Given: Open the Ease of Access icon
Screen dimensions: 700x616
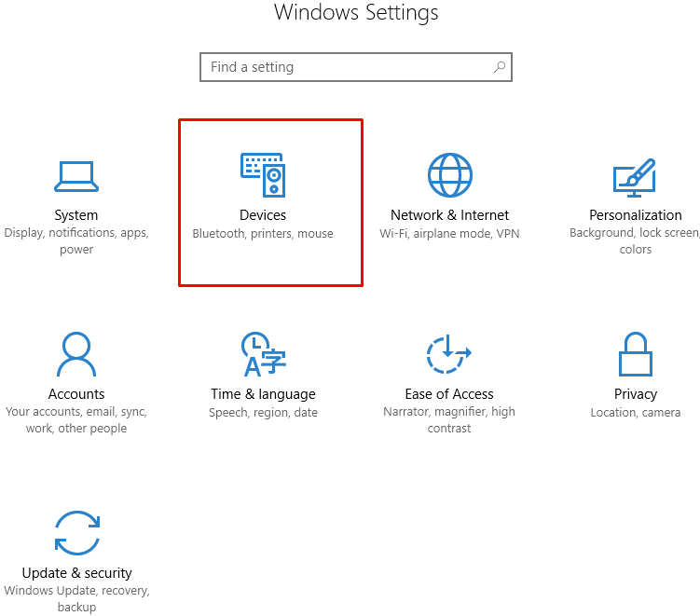Looking at the screenshot, I should point(448,354).
